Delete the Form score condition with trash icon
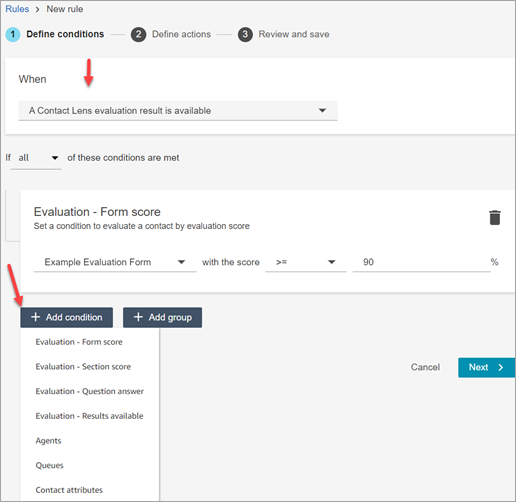The width and height of the screenshot is (516, 502). click(x=495, y=218)
